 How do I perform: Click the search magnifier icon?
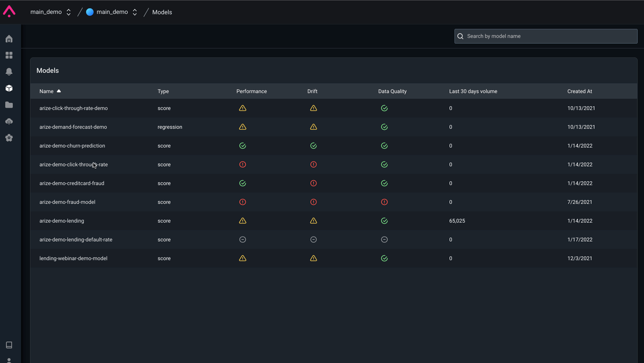pyautogui.click(x=460, y=36)
